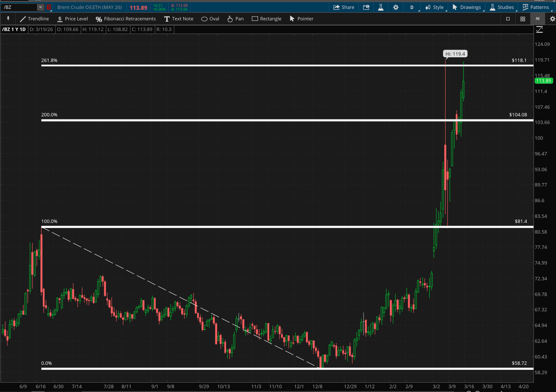Click the H: 119.12 high value
The height and width of the screenshot is (392, 556).
[x=93, y=30]
